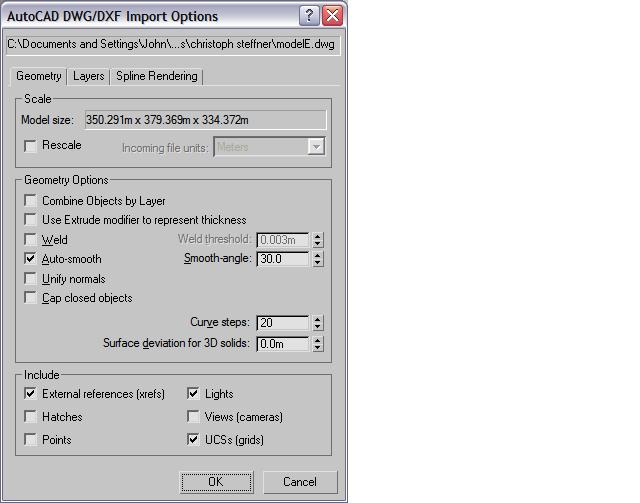Click the Curve steps value field

pos(282,323)
